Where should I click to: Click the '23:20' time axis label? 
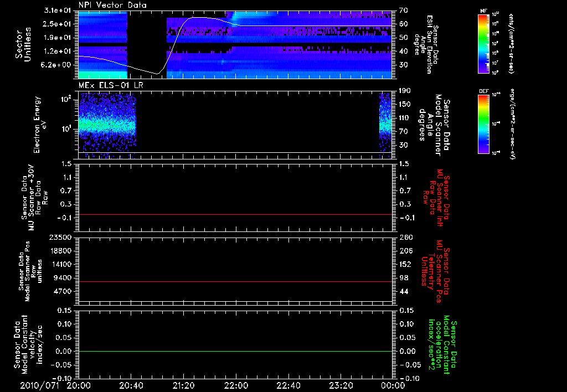pos(341,385)
